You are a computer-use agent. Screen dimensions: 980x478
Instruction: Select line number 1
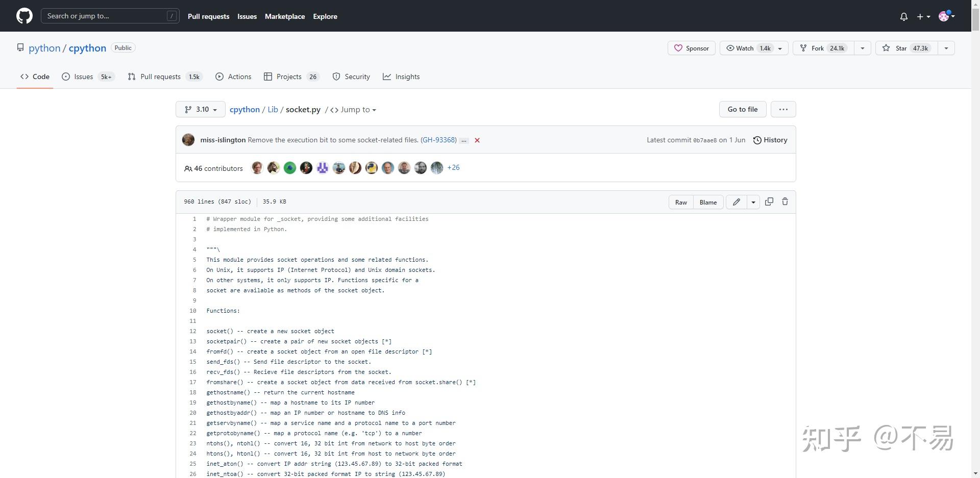click(x=194, y=219)
